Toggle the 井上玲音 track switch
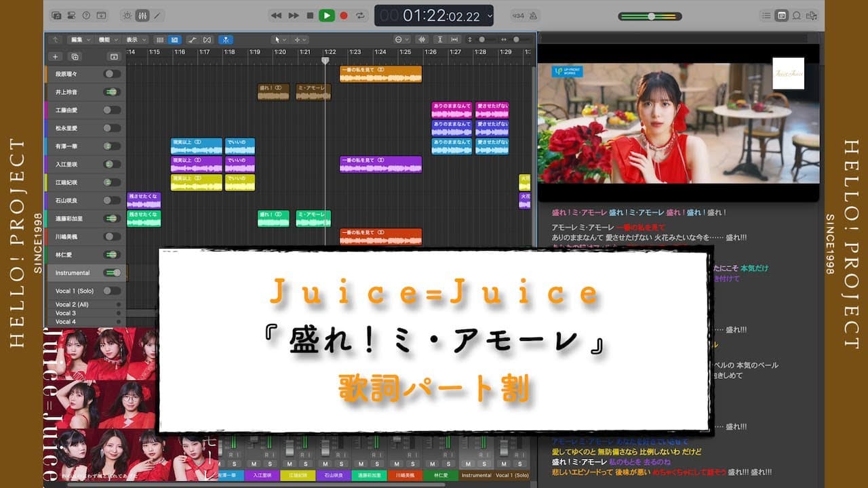The width and height of the screenshot is (868, 488). tap(112, 92)
